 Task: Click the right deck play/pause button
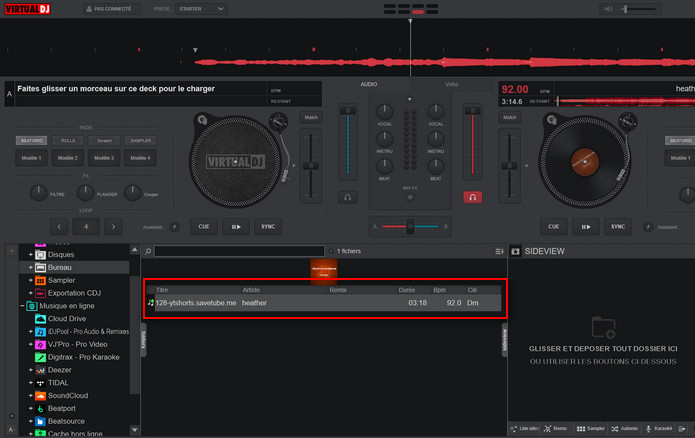click(586, 227)
